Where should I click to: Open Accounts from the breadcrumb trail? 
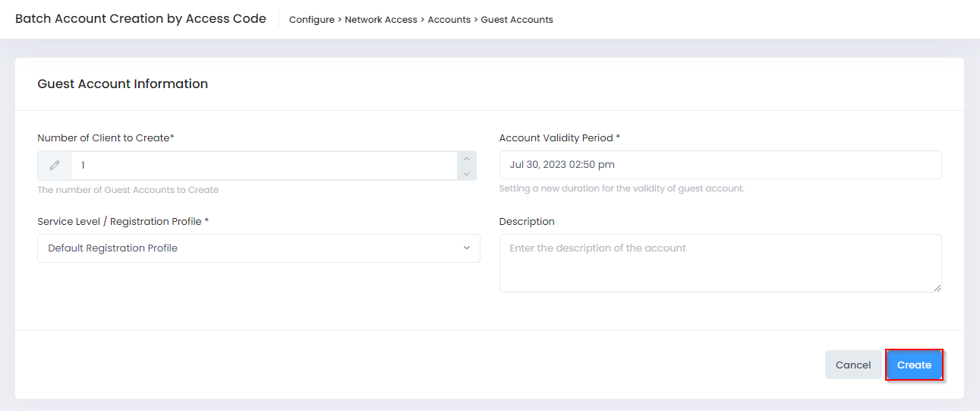(449, 20)
